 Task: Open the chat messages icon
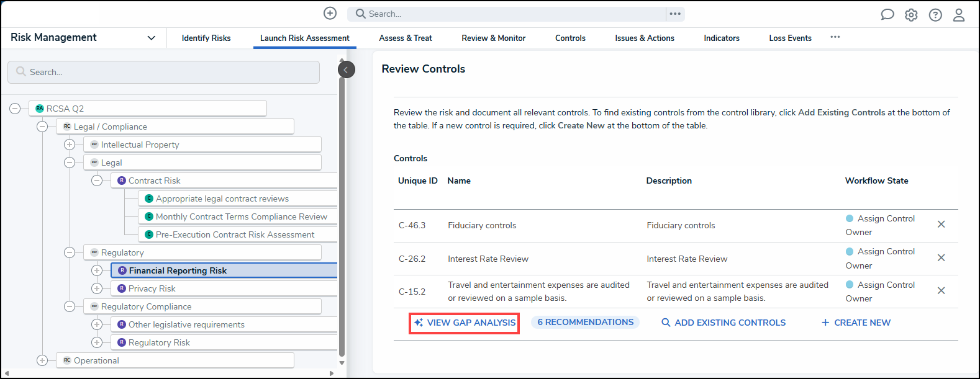[x=887, y=15]
